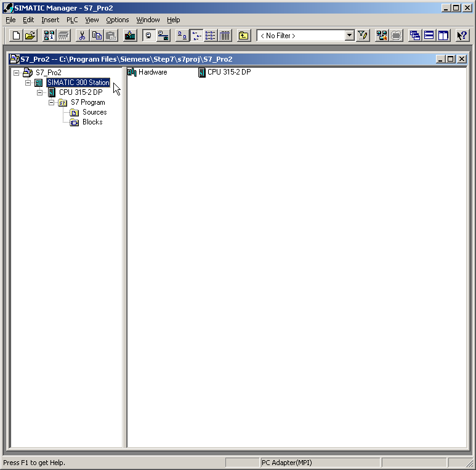Collapse the S7_Pro2 project node
Screen dimensions: 476x470
tap(16, 73)
